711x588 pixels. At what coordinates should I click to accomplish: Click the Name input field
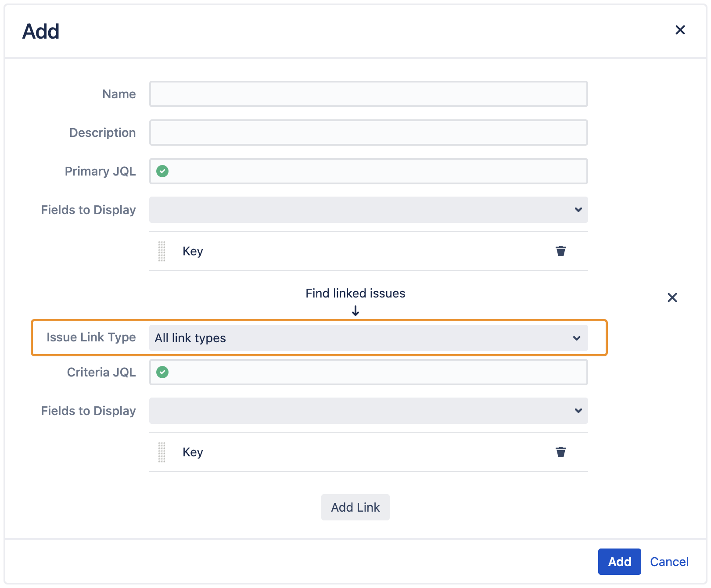[x=368, y=94]
